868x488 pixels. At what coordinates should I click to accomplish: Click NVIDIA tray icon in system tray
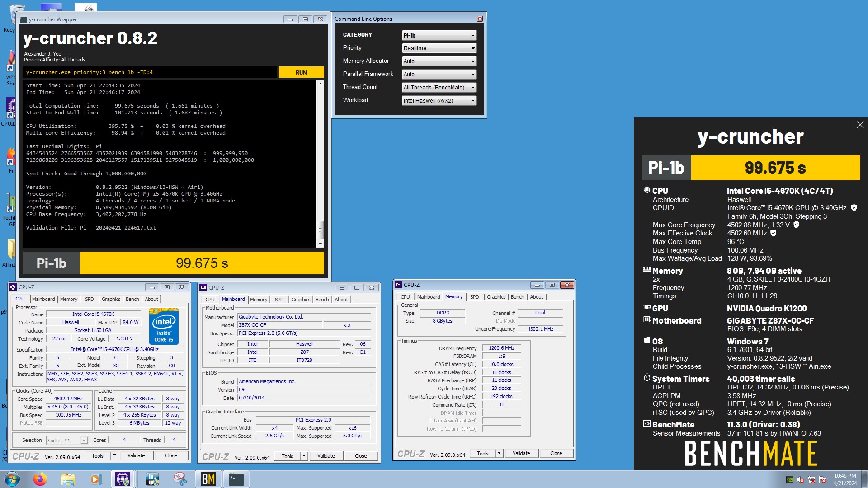click(x=790, y=480)
